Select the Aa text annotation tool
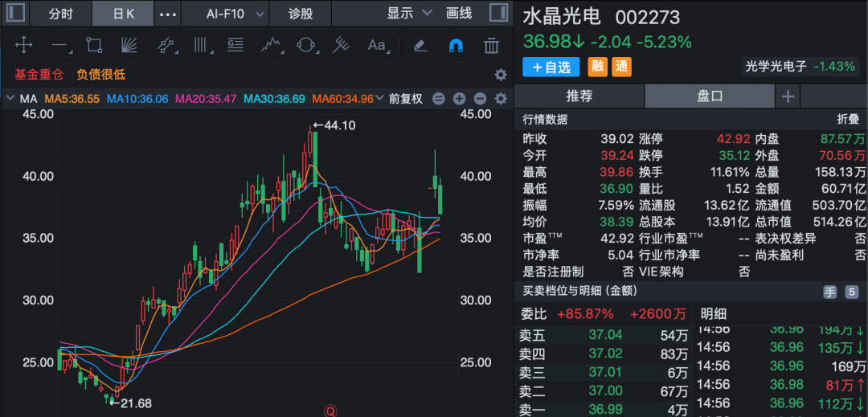 377,45
